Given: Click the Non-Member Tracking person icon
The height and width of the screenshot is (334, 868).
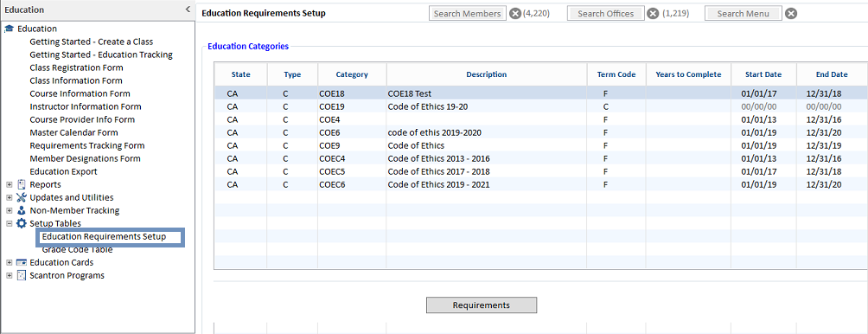Looking at the screenshot, I should tap(22, 210).
